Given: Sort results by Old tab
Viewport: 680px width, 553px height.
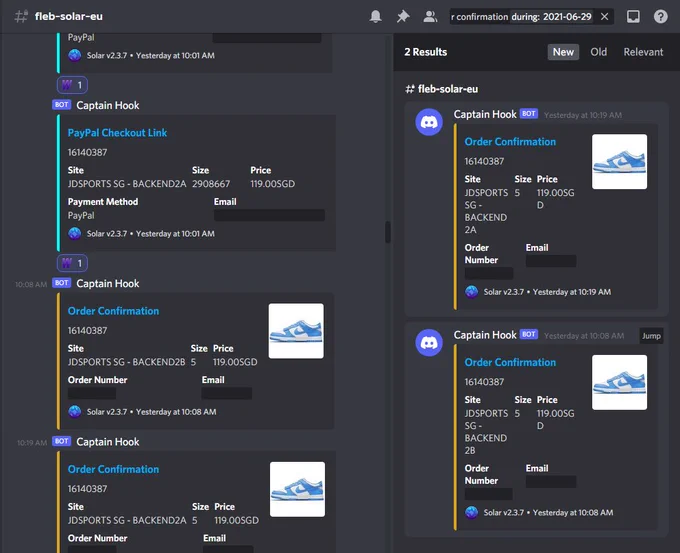Looking at the screenshot, I should (x=598, y=52).
